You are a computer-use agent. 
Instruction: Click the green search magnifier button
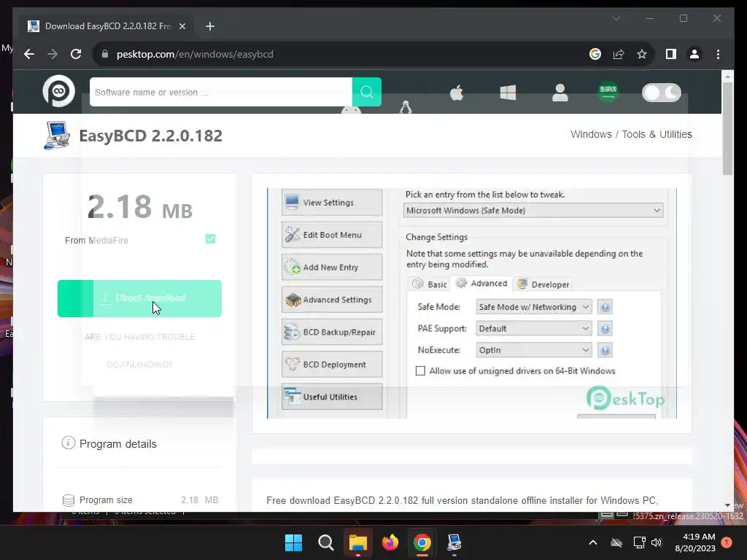[x=367, y=92]
